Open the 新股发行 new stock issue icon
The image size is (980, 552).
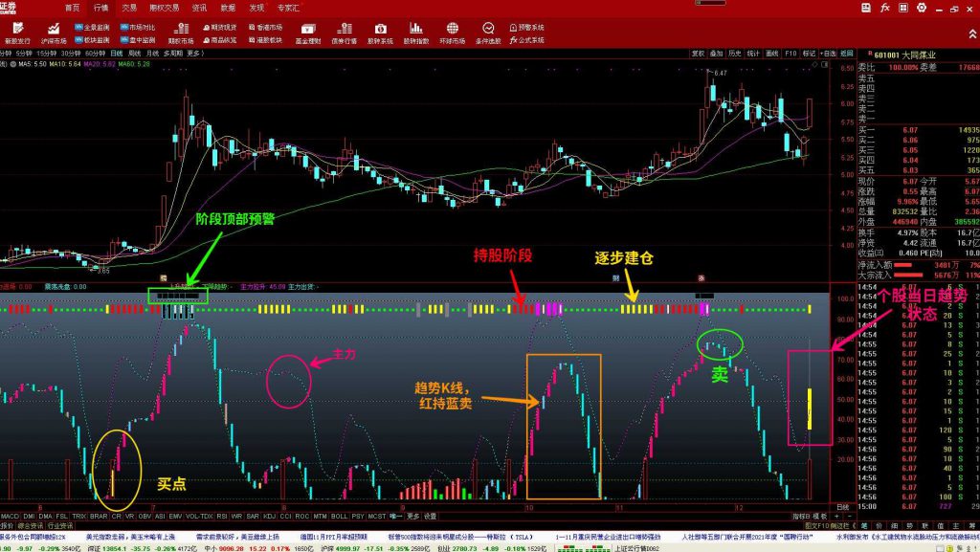pyautogui.click(x=17, y=33)
